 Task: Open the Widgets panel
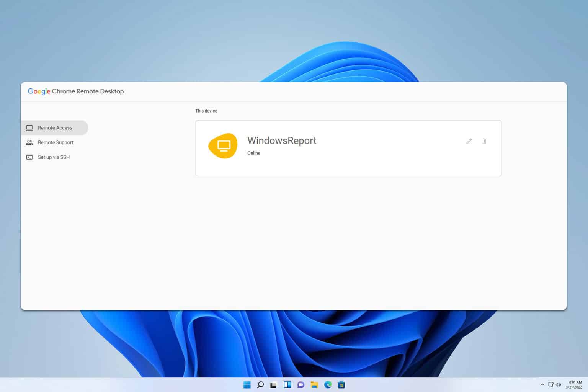pyautogui.click(x=287, y=385)
